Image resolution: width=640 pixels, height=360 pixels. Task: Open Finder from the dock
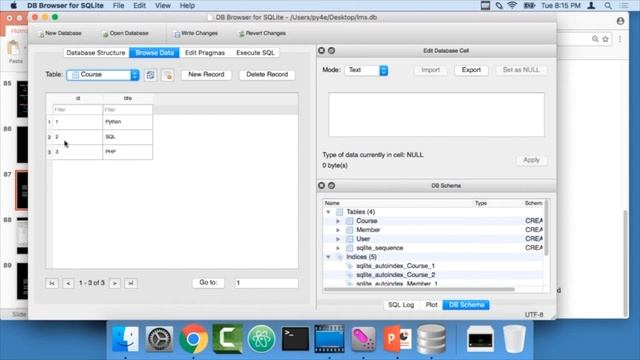pos(125,339)
